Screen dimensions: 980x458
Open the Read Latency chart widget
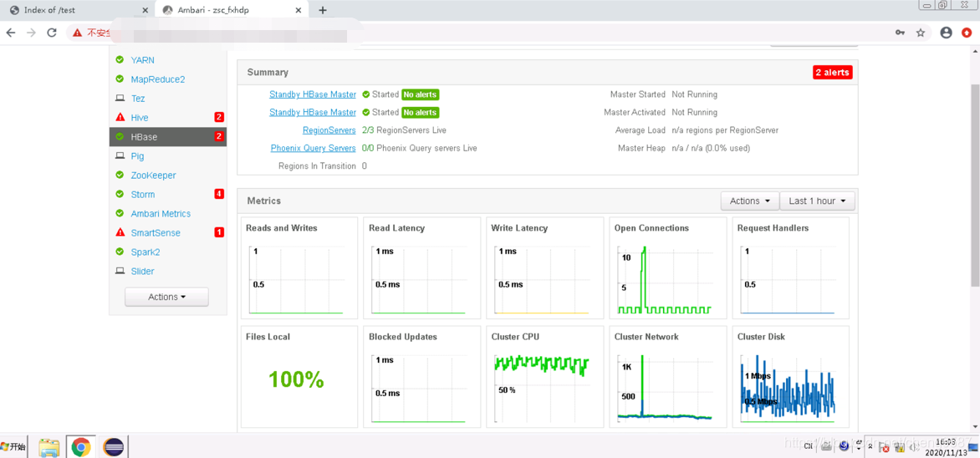pos(422,268)
